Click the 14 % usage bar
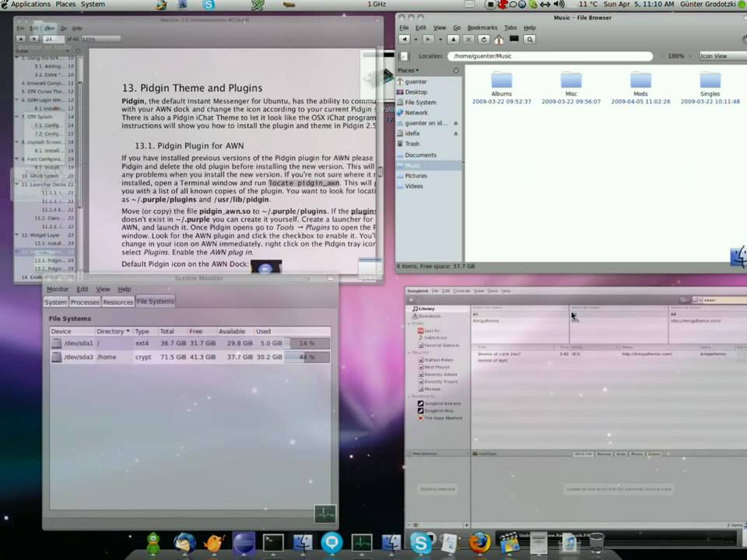This screenshot has height=560, width=747. [x=307, y=343]
